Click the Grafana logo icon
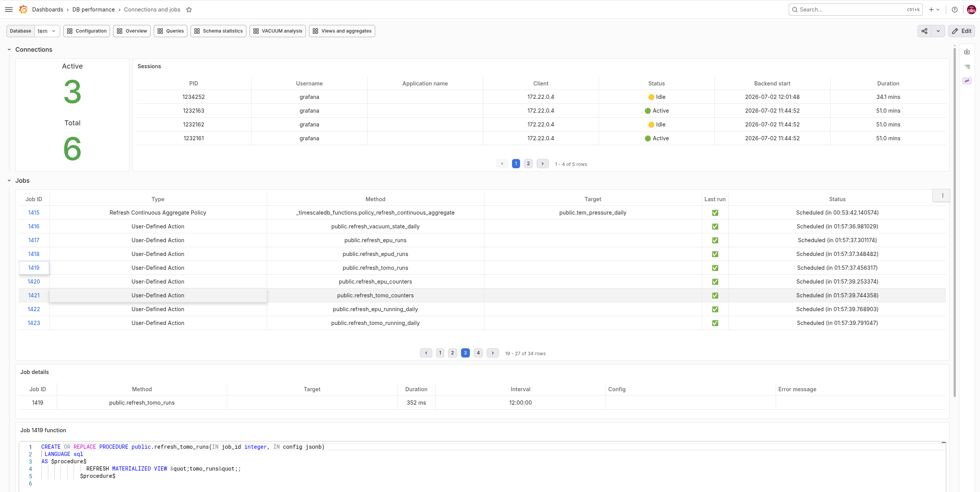Viewport: 980px width, 492px height. pos(23,10)
